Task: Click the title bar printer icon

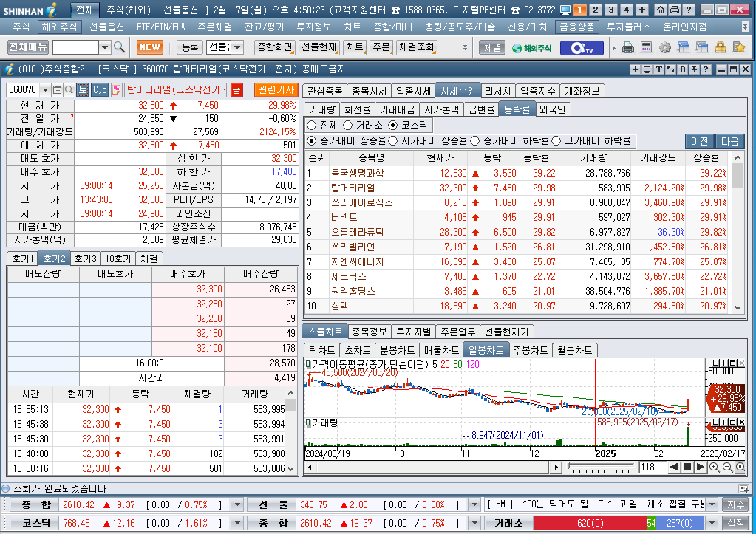Action: (x=675, y=10)
